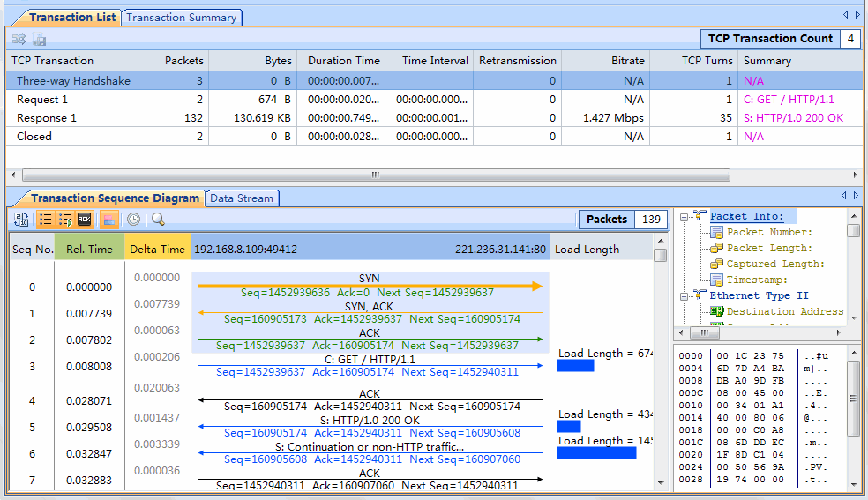The width and height of the screenshot is (868, 500).
Task: Select the Packet Length tree item
Action: (x=769, y=249)
